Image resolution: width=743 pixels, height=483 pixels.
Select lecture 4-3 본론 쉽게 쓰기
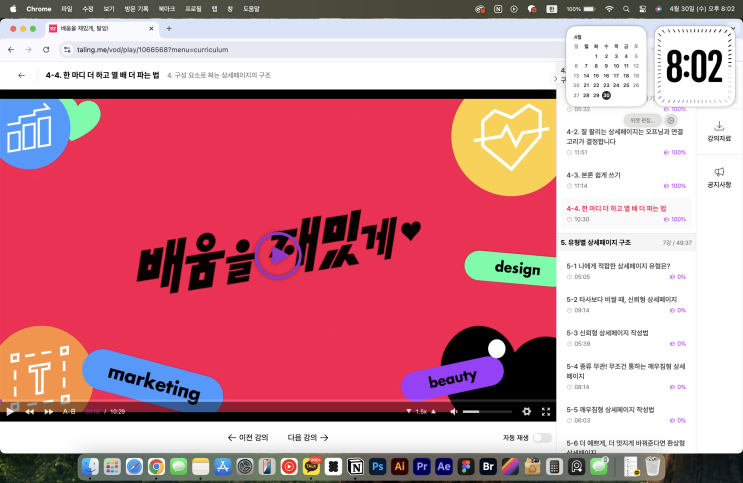coord(626,180)
